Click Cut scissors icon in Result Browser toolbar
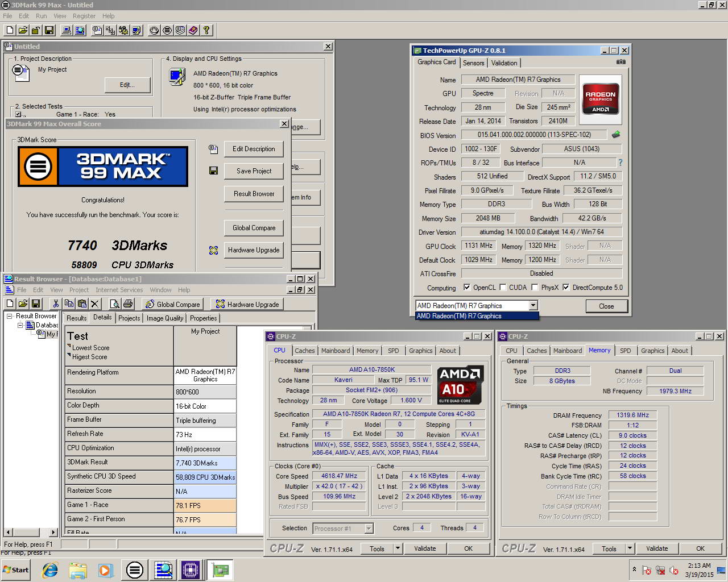Viewport: 728px width, 582px height. [56, 304]
